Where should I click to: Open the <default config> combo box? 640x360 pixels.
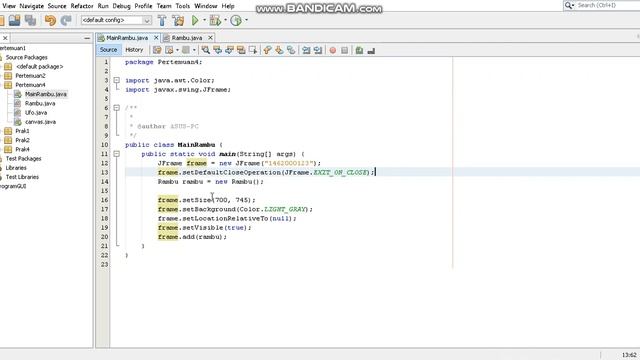pyautogui.click(x=116, y=20)
